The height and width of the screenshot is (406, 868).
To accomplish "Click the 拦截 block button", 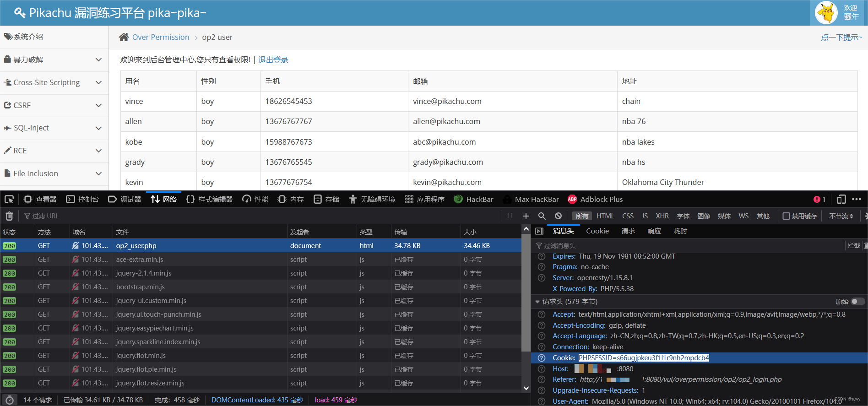I will click(x=854, y=246).
